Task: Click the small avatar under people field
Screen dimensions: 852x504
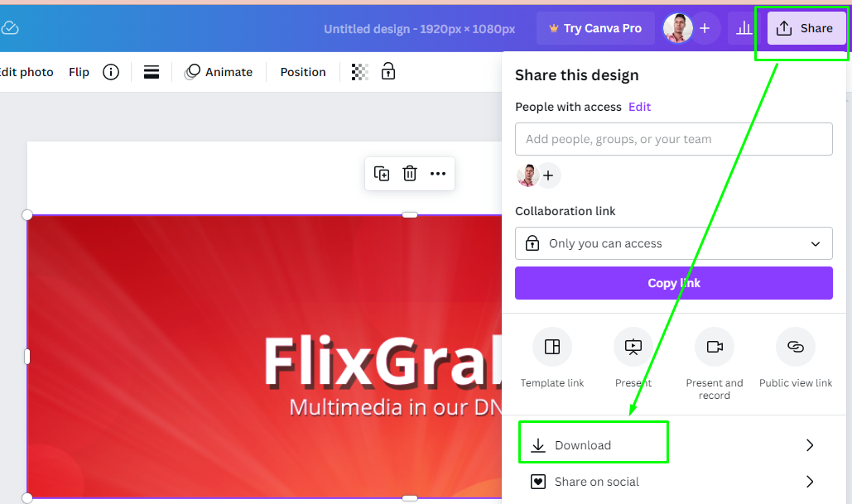Action: tap(527, 175)
